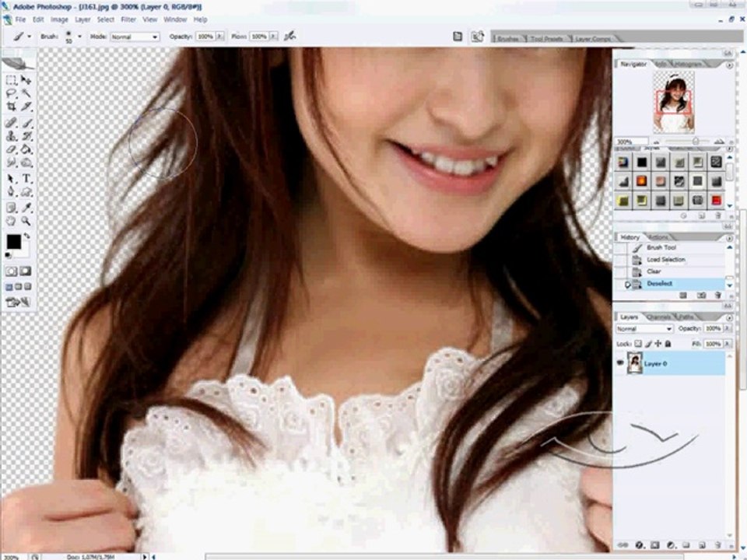This screenshot has height=560, width=747.
Task: Open the Layer menu
Action: (x=82, y=19)
